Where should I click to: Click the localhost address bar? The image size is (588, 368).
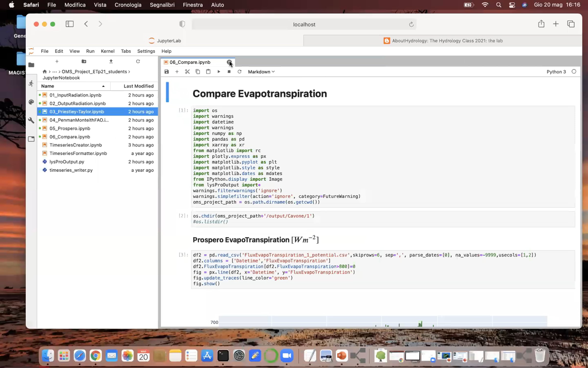tap(304, 24)
